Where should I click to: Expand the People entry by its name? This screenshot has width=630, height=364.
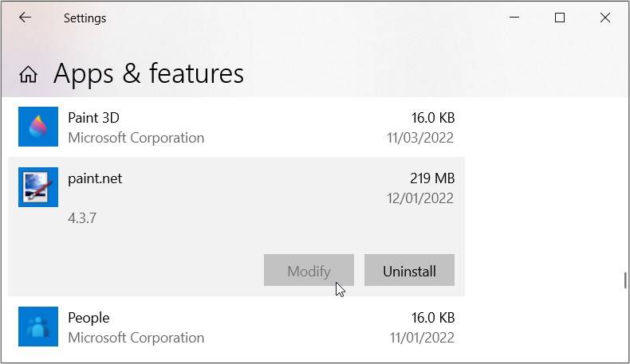coord(89,318)
